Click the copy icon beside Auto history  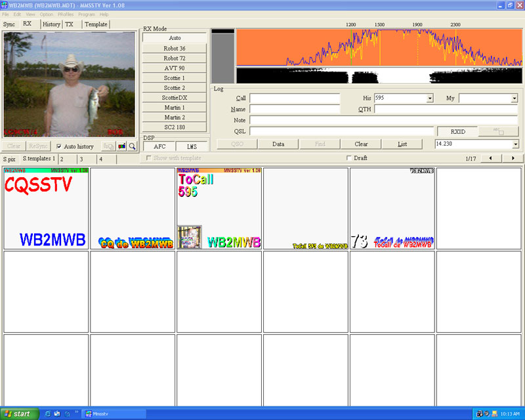click(109, 146)
